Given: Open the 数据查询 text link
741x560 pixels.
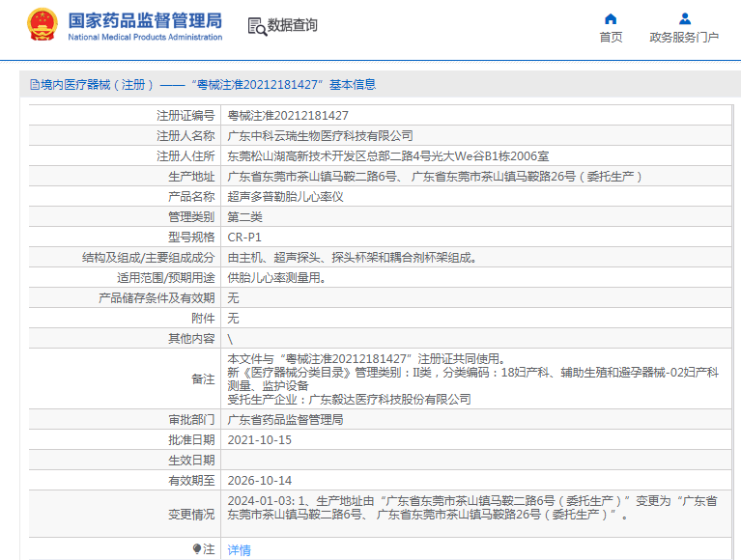Looking at the screenshot, I should [293, 25].
